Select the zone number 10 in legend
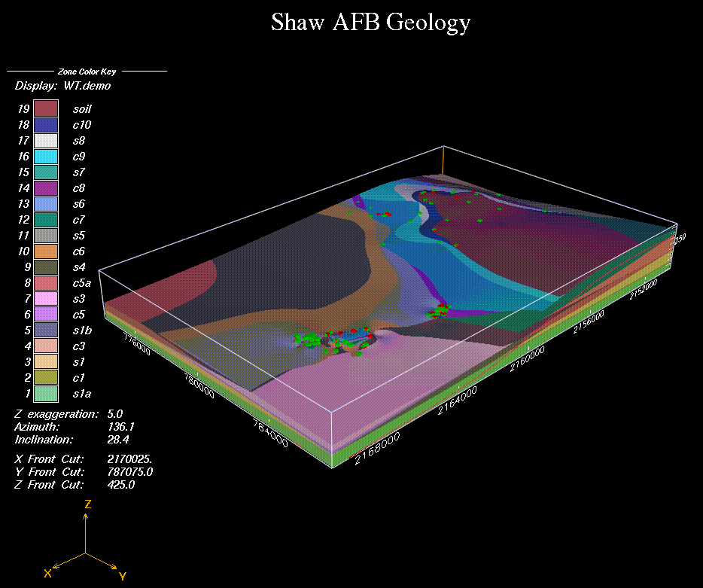 (24, 251)
